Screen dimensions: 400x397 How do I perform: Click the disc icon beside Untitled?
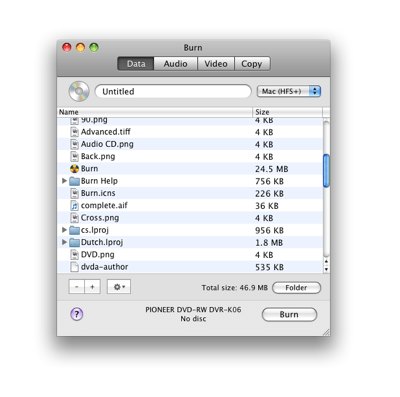(x=79, y=91)
